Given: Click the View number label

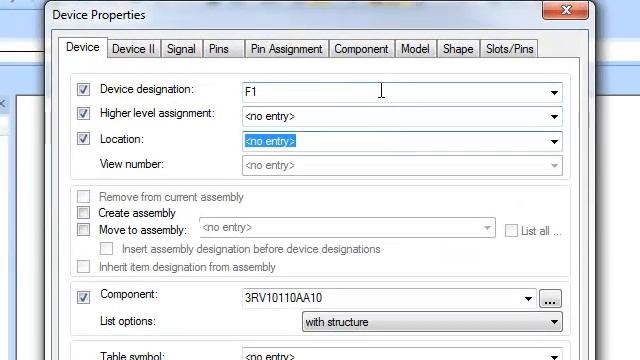Looking at the screenshot, I should coord(131,164).
